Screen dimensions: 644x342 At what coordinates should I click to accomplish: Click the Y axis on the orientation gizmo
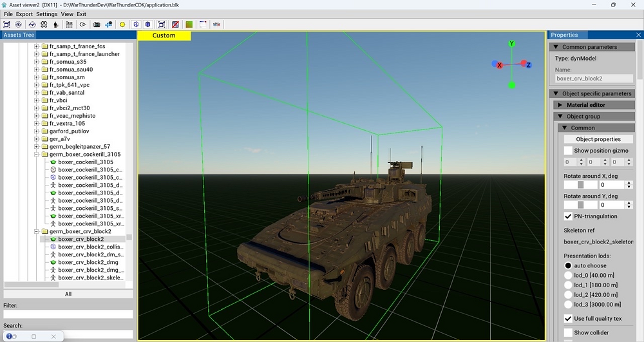[x=511, y=44]
